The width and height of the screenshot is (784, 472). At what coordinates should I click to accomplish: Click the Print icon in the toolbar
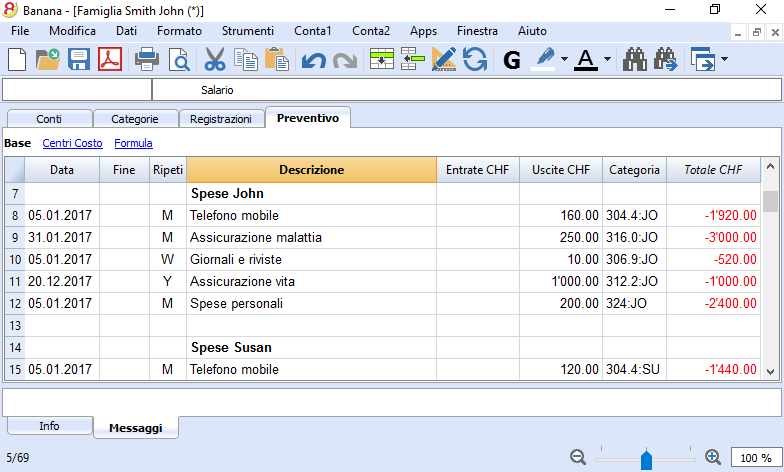point(147,60)
